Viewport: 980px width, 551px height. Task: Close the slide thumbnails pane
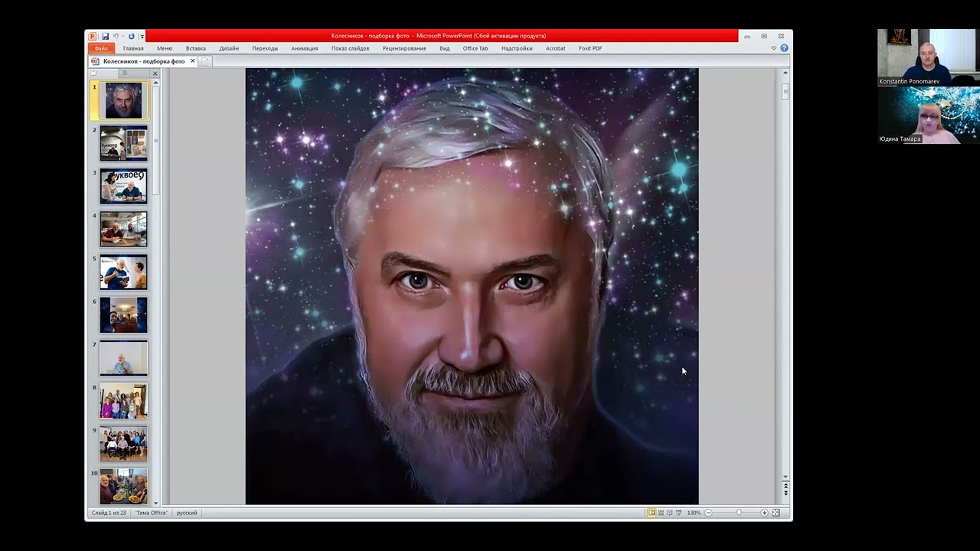[x=155, y=73]
